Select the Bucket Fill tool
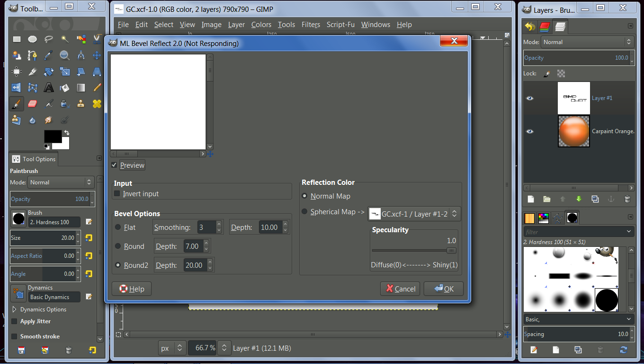 (65, 88)
